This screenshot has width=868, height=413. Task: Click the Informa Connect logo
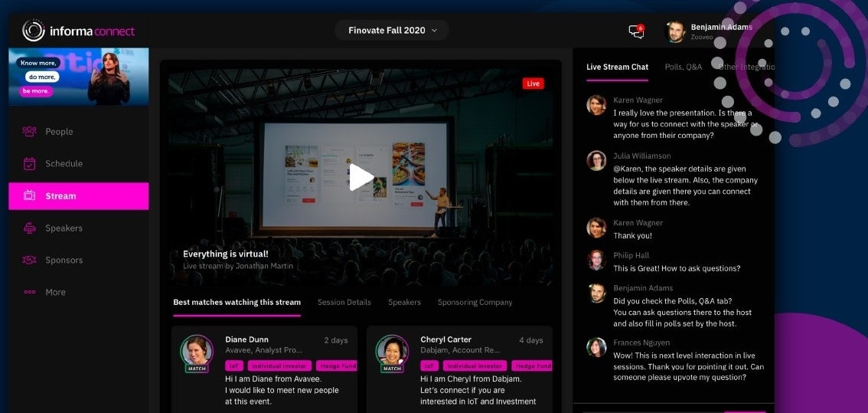tap(78, 31)
